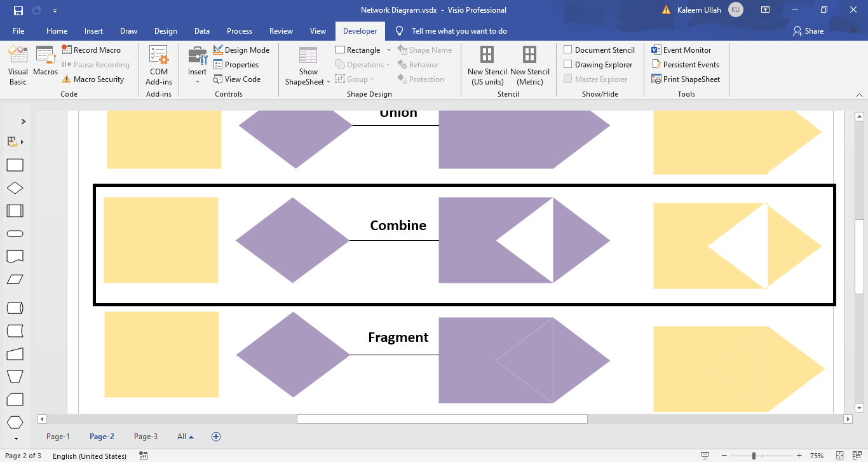The height and width of the screenshot is (462, 868).
Task: Start Record Macro
Action: pos(93,50)
